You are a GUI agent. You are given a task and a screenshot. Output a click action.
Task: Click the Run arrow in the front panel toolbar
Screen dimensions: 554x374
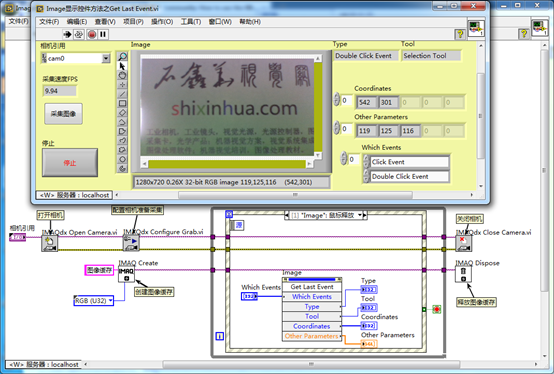[x=67, y=34]
